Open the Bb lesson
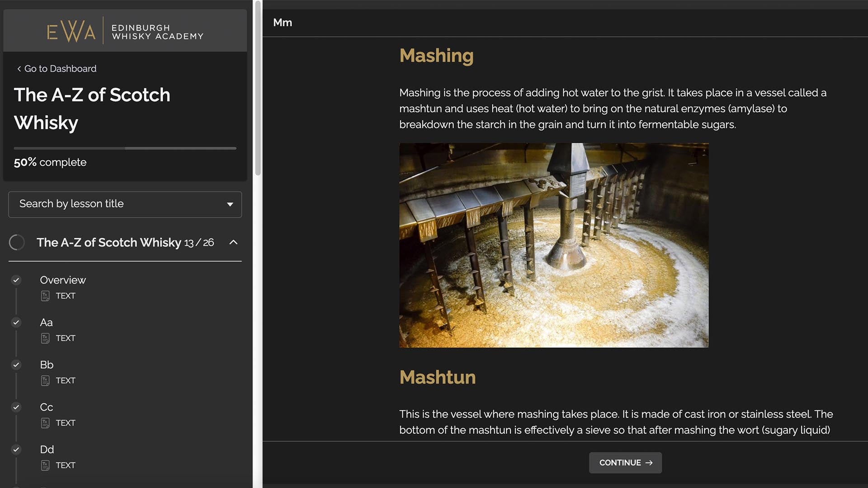Image resolution: width=868 pixels, height=488 pixels. point(47,365)
